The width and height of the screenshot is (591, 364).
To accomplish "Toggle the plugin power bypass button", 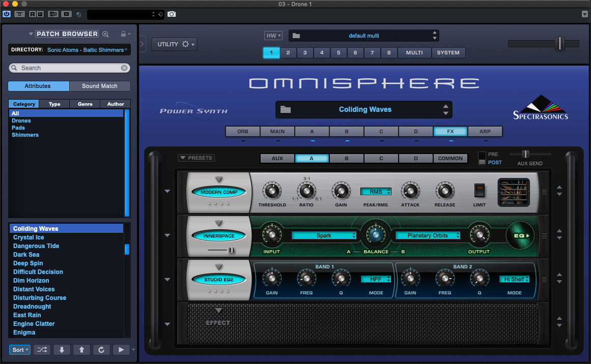I will [7, 14].
